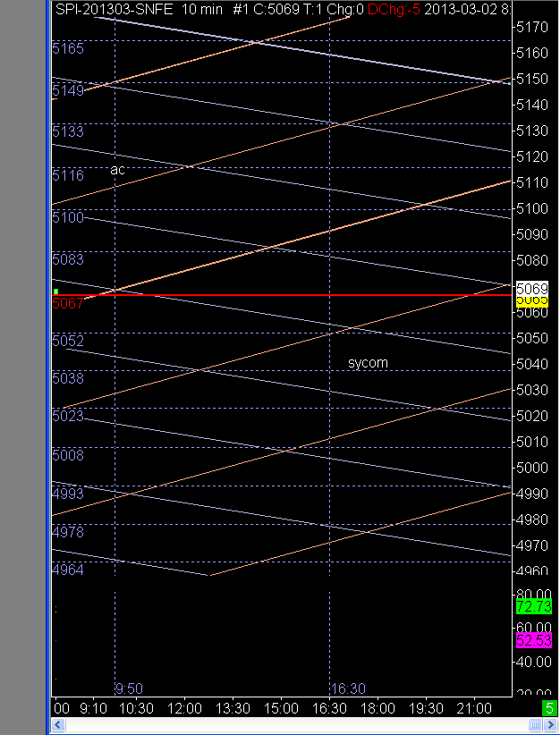The width and height of the screenshot is (560, 735).
Task: Click the green 72.73 indicator value
Action: tap(534, 606)
